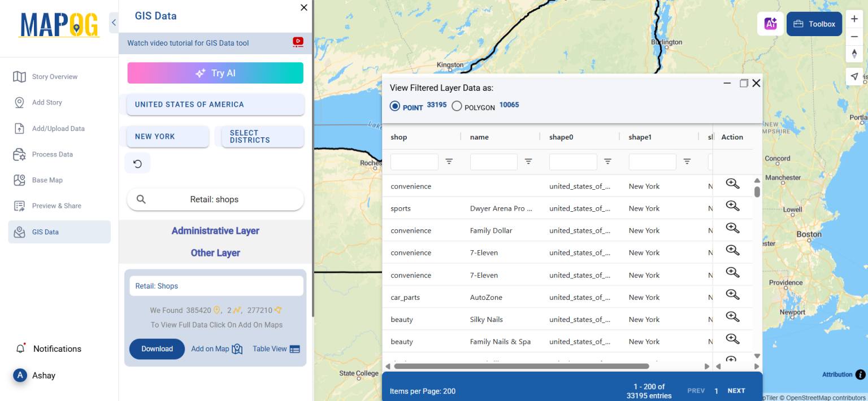Select the GIS Data sidebar icon

pyautogui.click(x=21, y=232)
